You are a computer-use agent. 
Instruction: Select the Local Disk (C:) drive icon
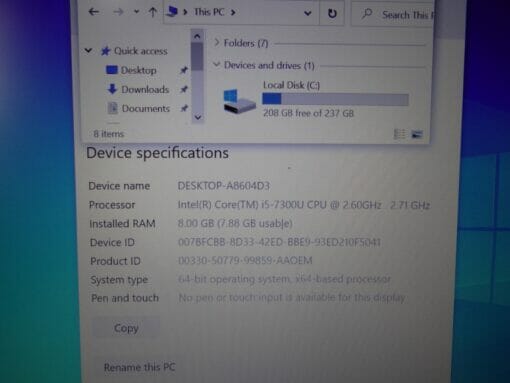tap(239, 101)
